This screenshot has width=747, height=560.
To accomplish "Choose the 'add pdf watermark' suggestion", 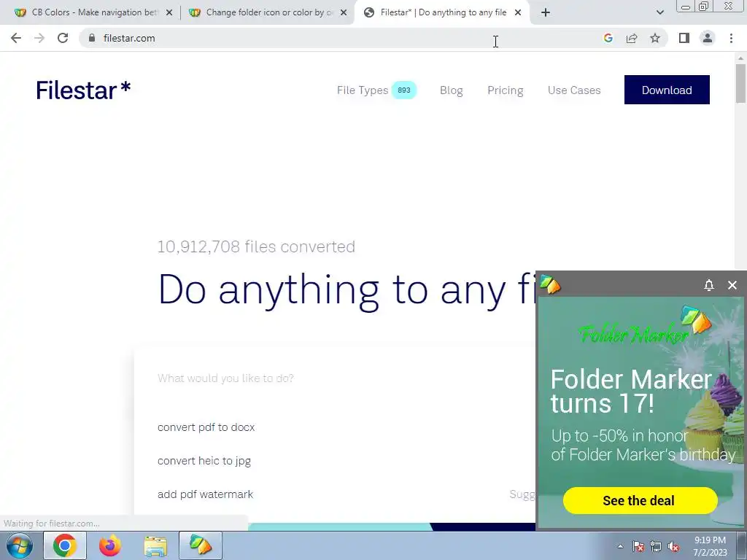I will coord(205,494).
